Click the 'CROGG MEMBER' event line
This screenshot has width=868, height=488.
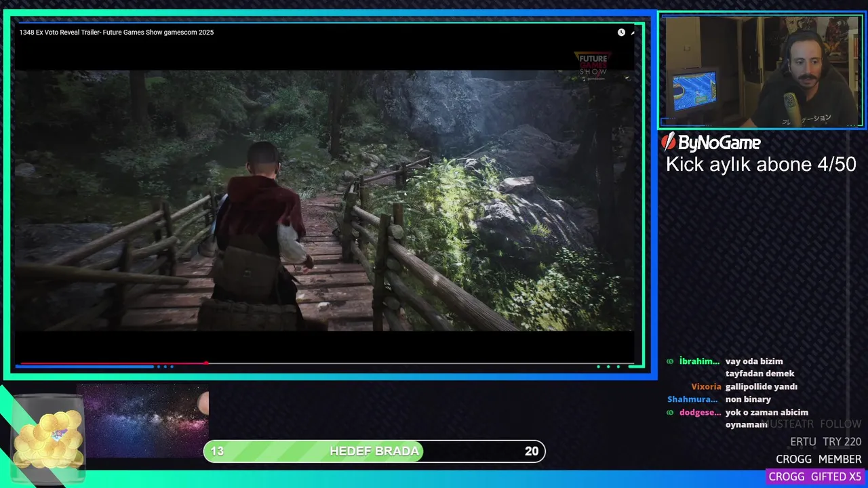pyautogui.click(x=818, y=459)
